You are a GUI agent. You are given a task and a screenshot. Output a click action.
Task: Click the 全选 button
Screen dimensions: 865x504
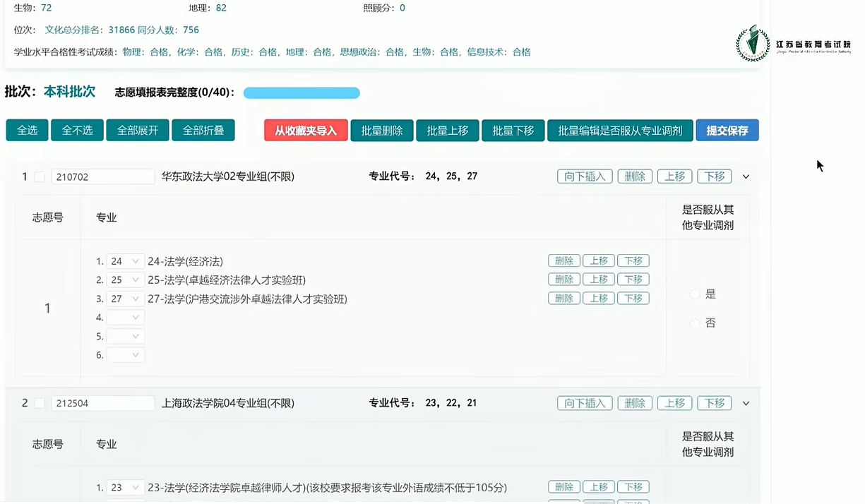tap(27, 131)
